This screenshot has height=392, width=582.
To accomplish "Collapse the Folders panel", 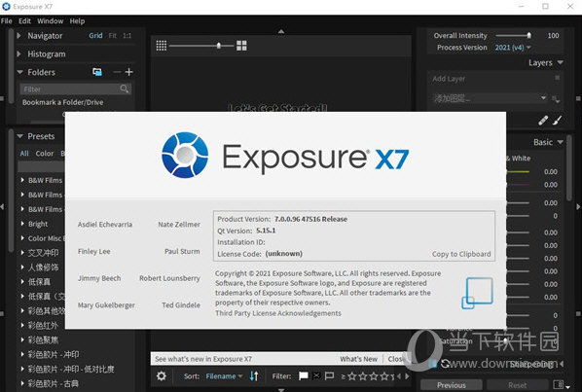I will [20, 72].
